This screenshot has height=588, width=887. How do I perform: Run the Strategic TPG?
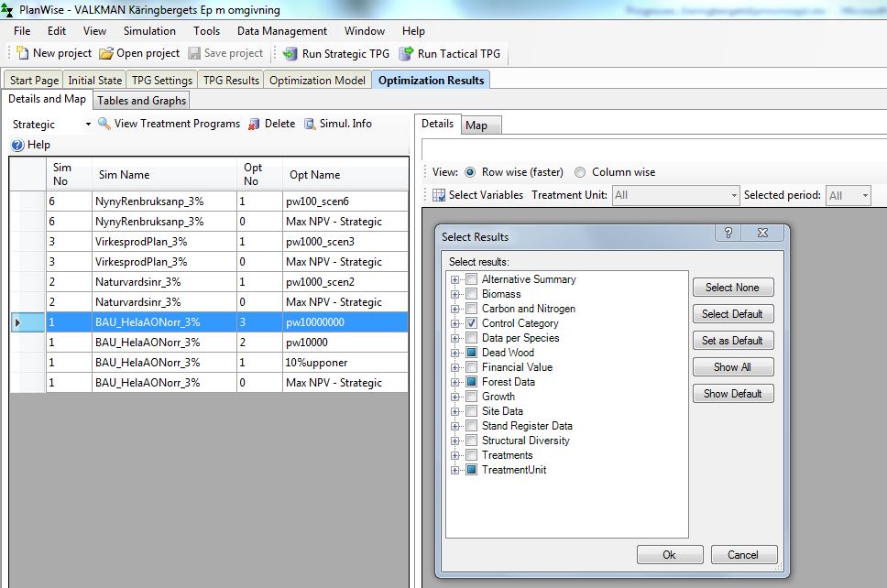pyautogui.click(x=290, y=54)
